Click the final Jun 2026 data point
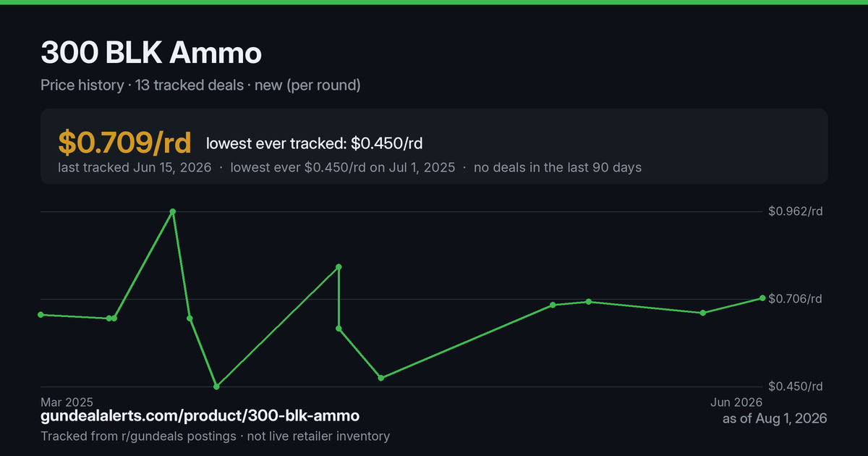Image resolution: width=868 pixels, height=456 pixels. coord(762,298)
